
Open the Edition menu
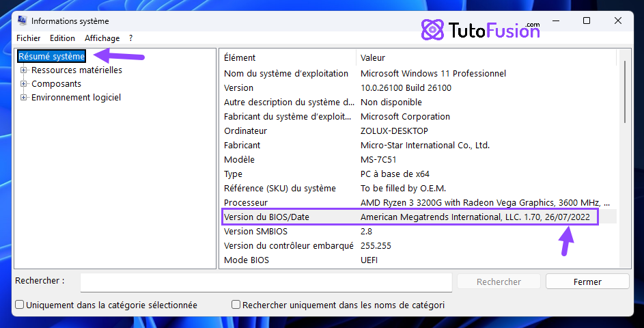click(62, 38)
